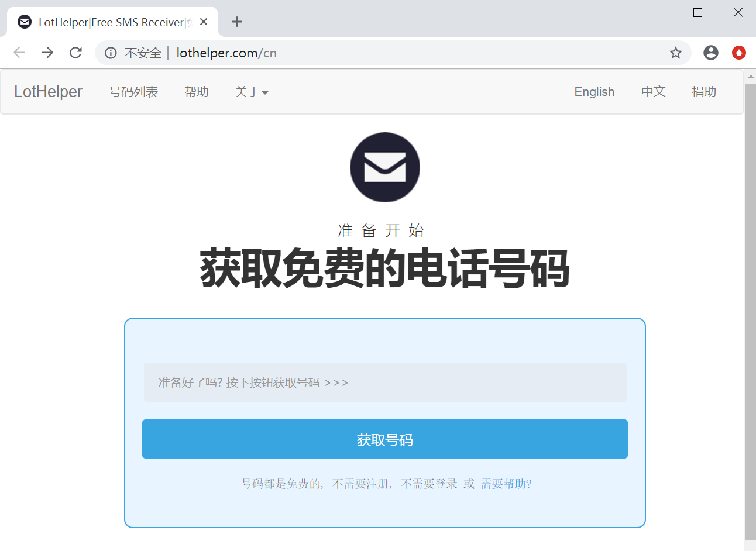Open the 号码列表 menu item
The height and width of the screenshot is (551, 756).
click(133, 92)
